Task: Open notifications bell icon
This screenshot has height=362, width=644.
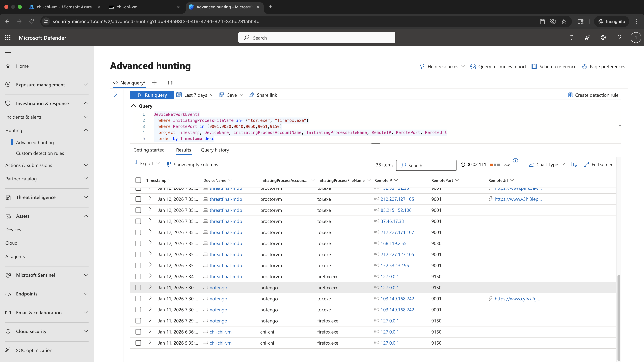Action: pos(572,38)
